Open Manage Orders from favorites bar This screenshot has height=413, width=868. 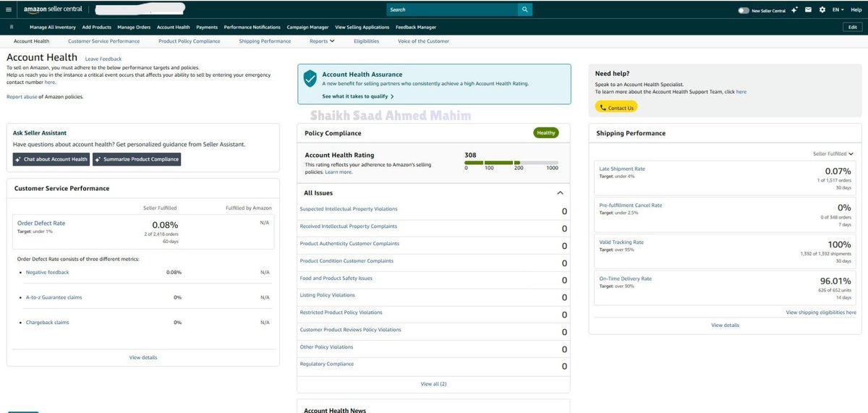134,27
